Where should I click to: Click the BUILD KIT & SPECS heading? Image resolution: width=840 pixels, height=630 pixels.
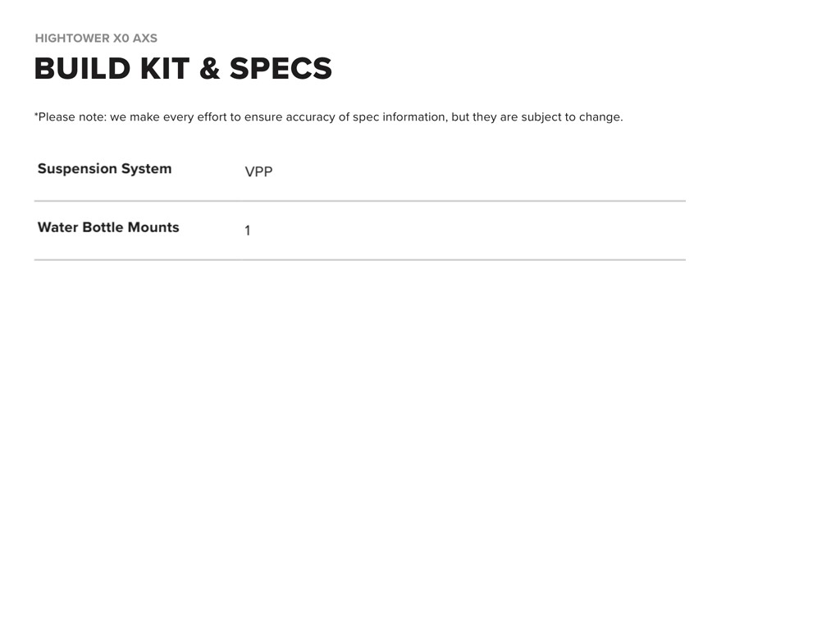point(183,69)
